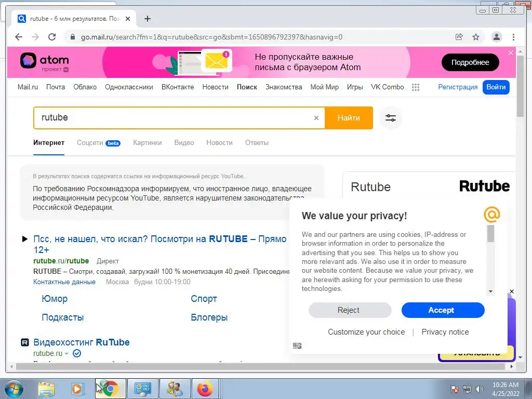
Task: Open Контактные данные link under the ad
Action: pyautogui.click(x=64, y=282)
